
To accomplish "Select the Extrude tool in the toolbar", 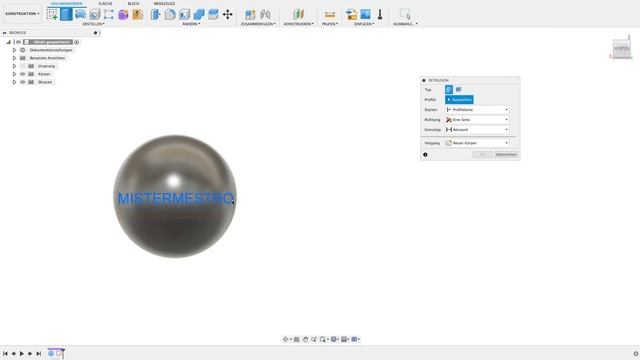I will click(66, 14).
